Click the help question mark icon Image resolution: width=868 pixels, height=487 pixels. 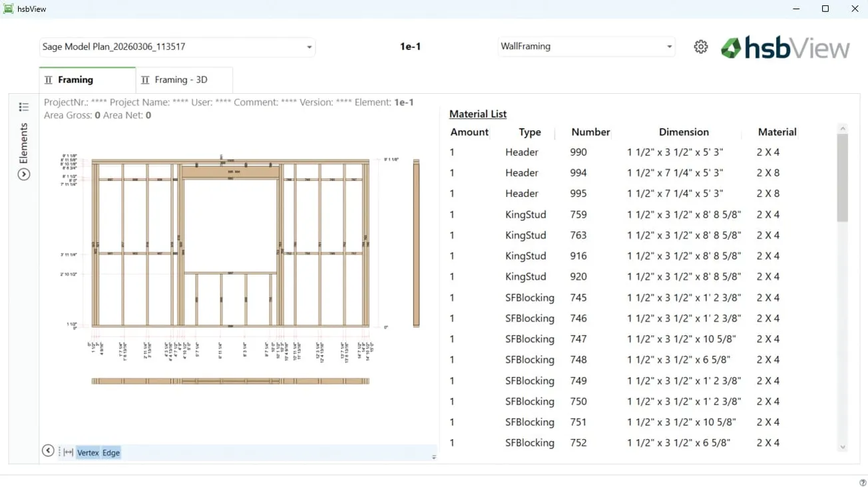863,482
